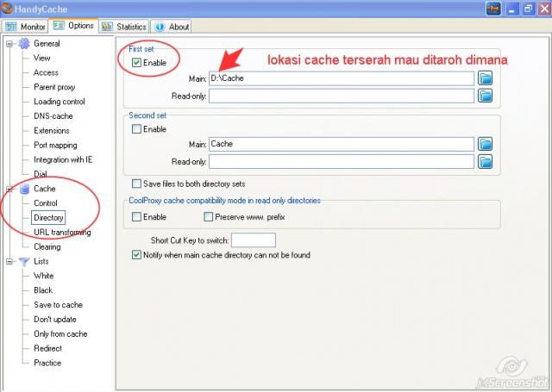The width and height of the screenshot is (552, 392).
Task: Select View in the options tree
Action: click(42, 58)
